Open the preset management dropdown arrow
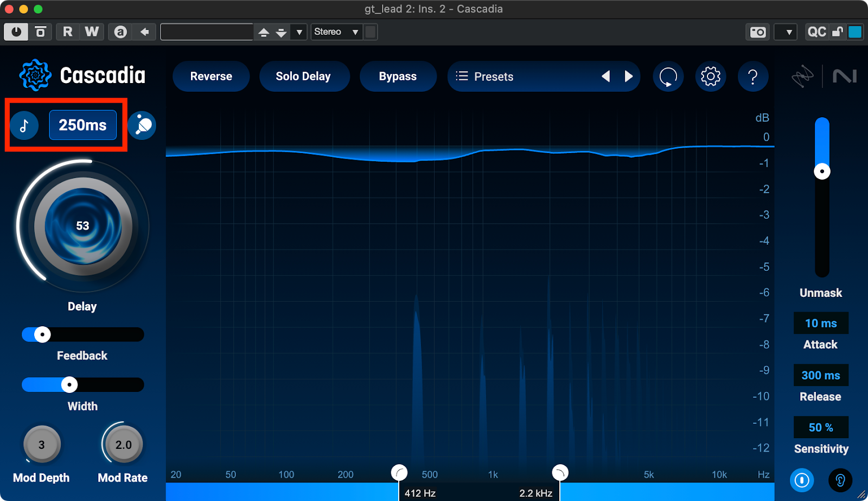868x501 pixels. pos(299,33)
